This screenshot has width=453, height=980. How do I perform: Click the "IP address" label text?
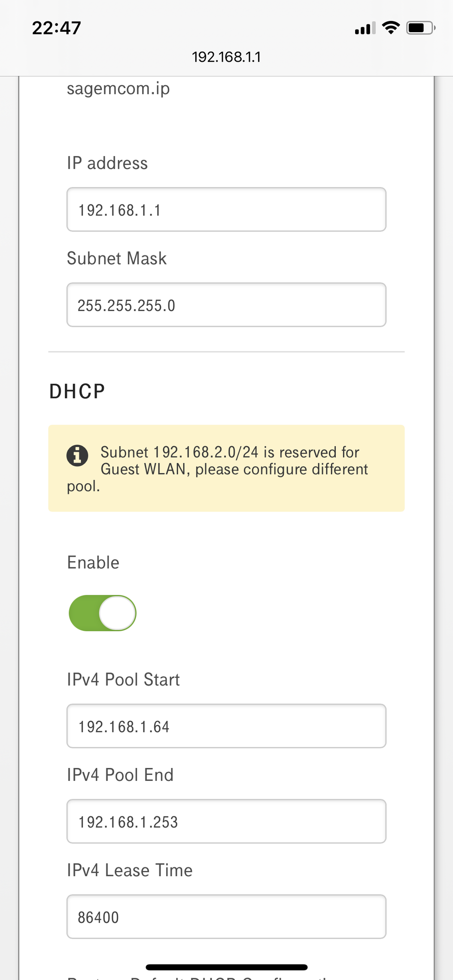(107, 163)
